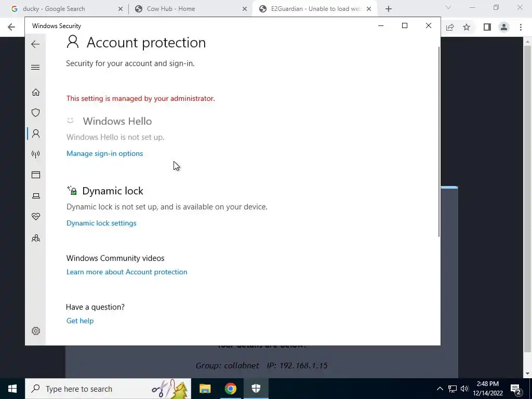The height and width of the screenshot is (399, 532).
Task: Open Chrome three-dot menu
Action: (x=521, y=27)
